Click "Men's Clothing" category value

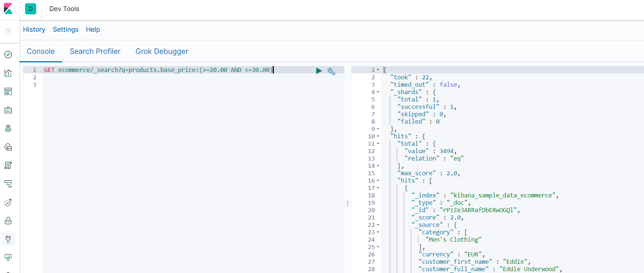click(x=453, y=239)
